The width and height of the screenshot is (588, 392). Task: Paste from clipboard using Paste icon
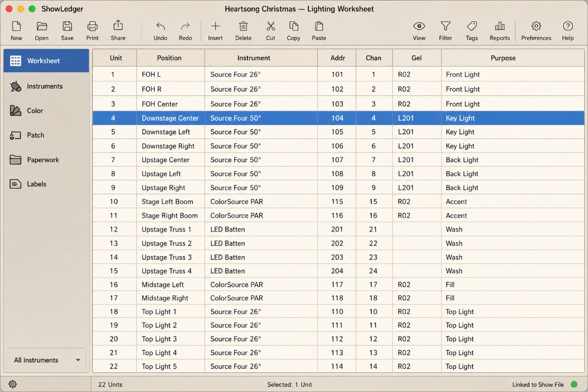[319, 31]
